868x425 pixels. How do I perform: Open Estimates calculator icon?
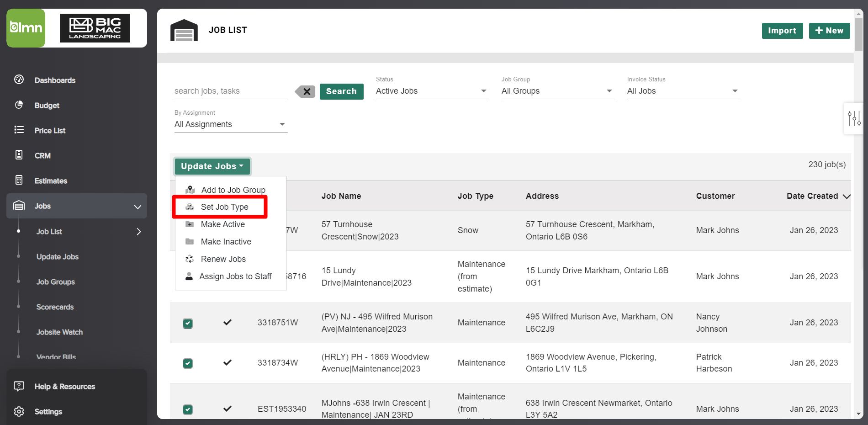tap(19, 180)
